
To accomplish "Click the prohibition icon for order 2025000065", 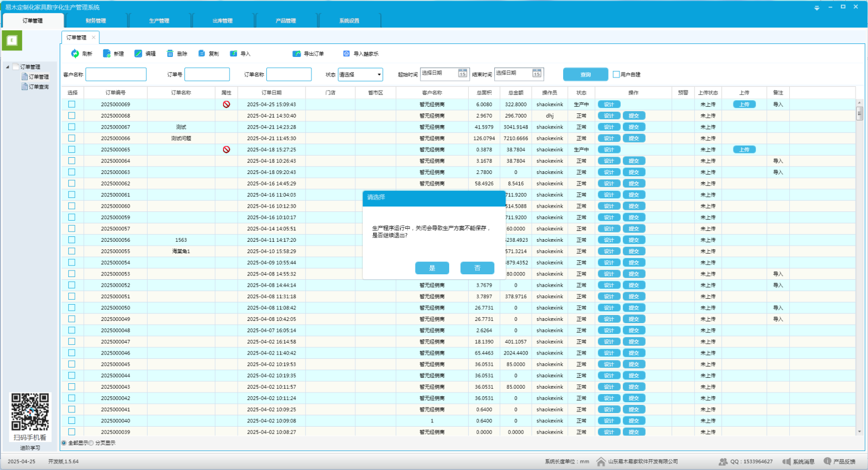I will coord(226,150).
